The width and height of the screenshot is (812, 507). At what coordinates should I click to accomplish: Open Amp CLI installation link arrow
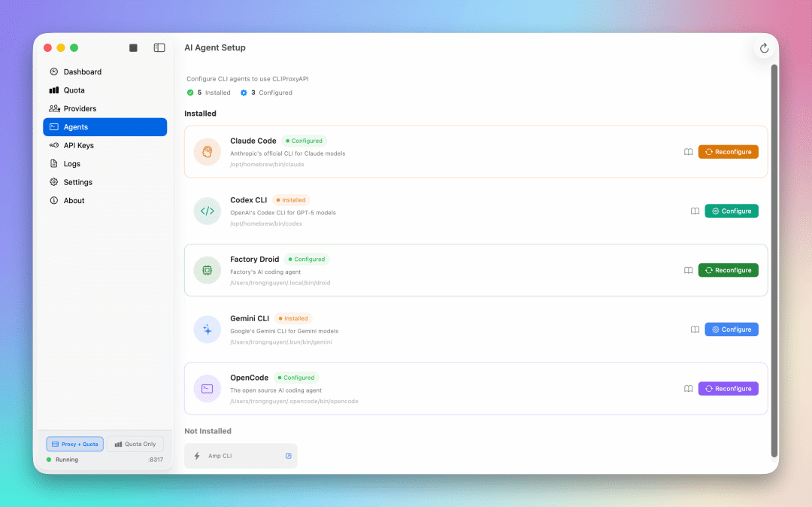(288, 455)
